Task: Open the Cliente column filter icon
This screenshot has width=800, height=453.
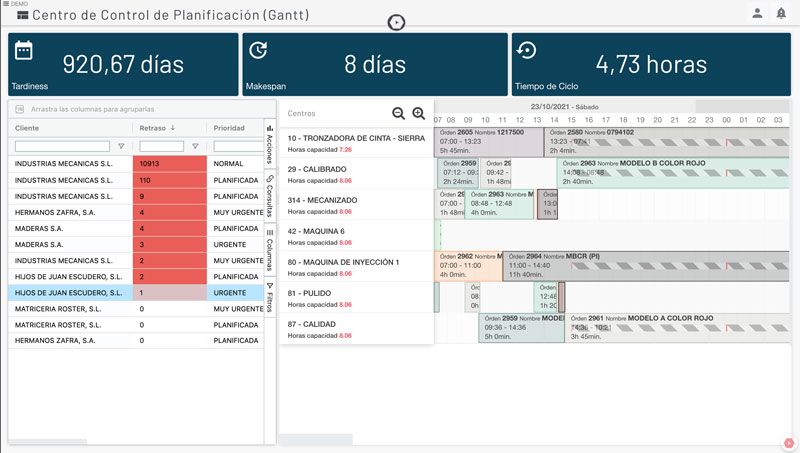Action: click(x=121, y=146)
